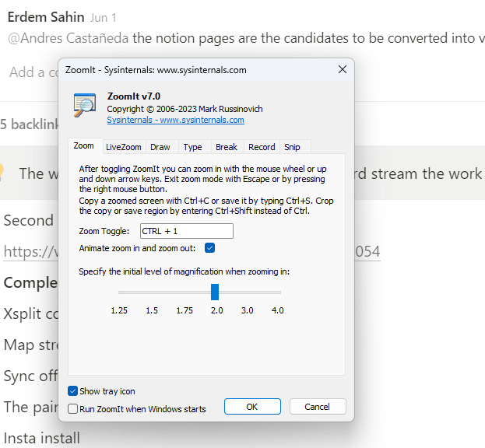Click the 2.0 magnification label

tap(217, 310)
